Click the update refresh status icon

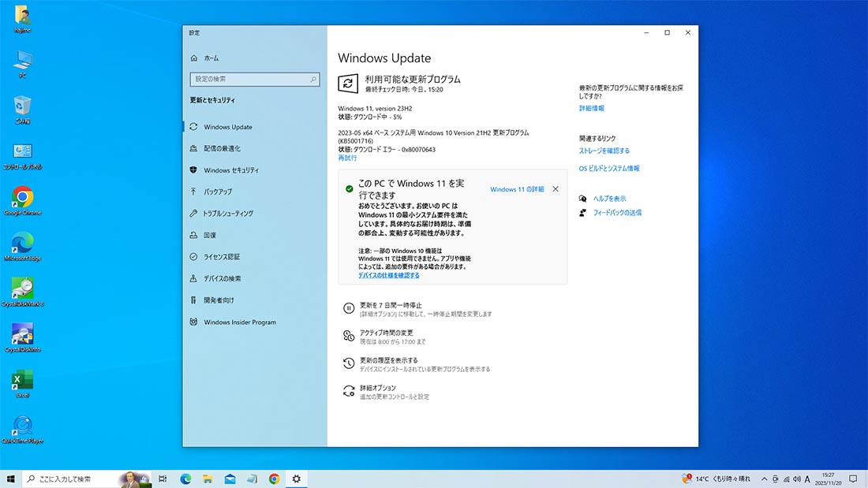(347, 84)
